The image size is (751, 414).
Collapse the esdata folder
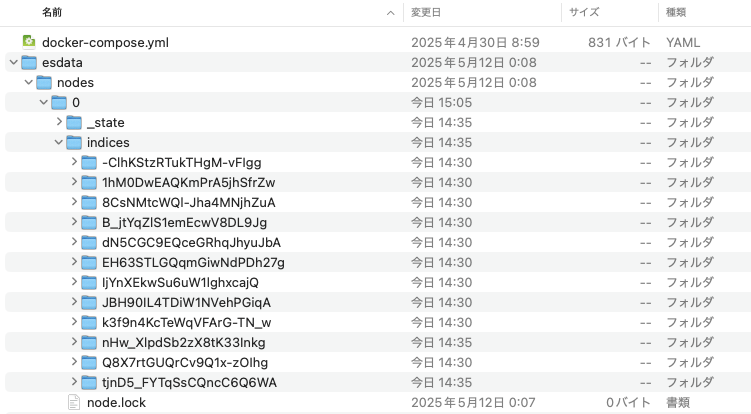(x=13, y=62)
